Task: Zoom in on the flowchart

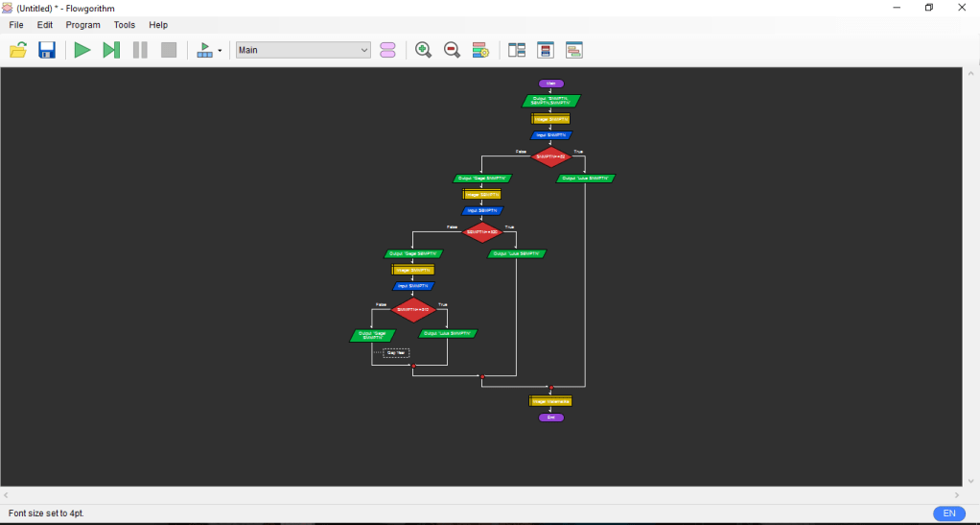Action: (423, 50)
